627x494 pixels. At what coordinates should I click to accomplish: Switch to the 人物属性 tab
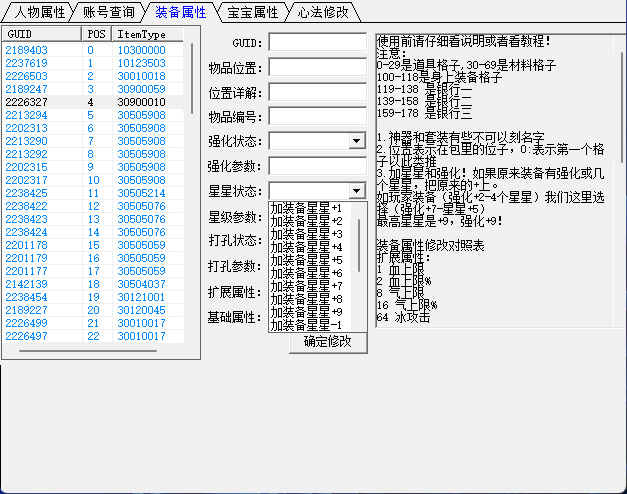point(39,13)
